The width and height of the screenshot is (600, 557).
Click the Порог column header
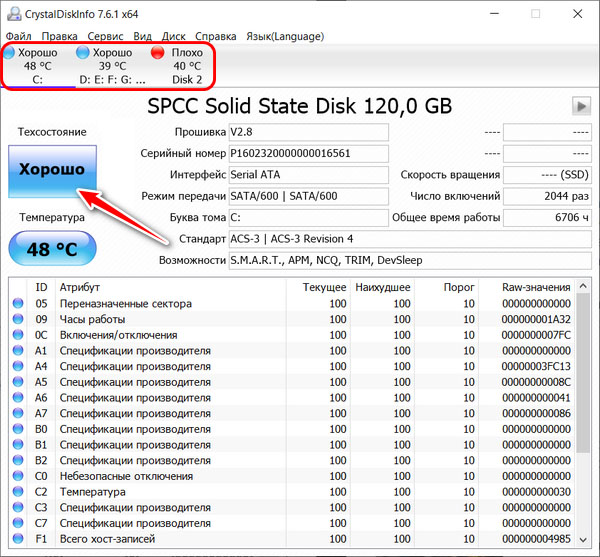click(447, 287)
